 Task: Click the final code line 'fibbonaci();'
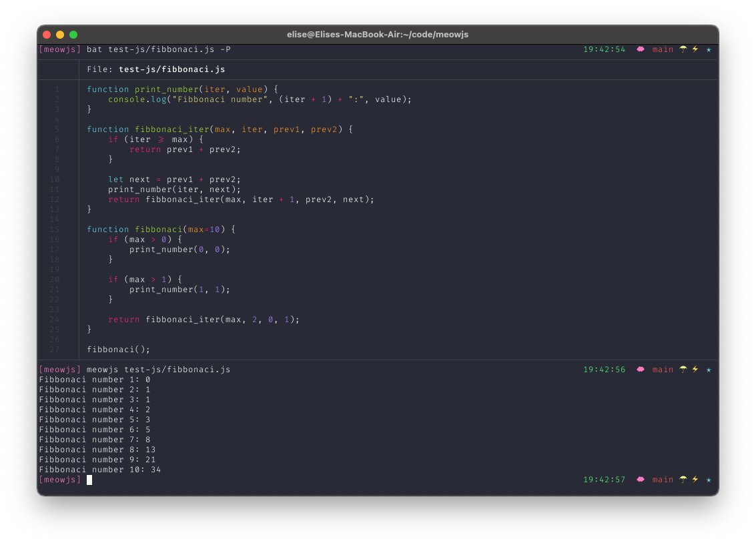point(118,350)
